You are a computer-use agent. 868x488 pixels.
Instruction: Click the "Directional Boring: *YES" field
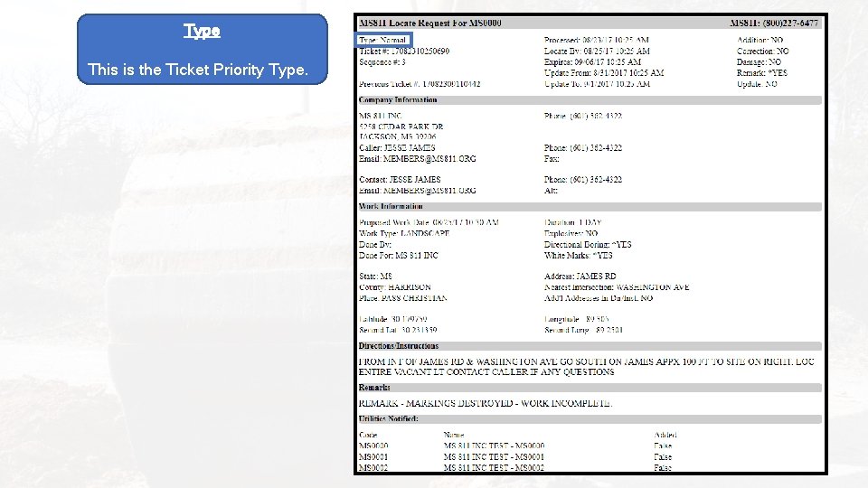(x=588, y=245)
